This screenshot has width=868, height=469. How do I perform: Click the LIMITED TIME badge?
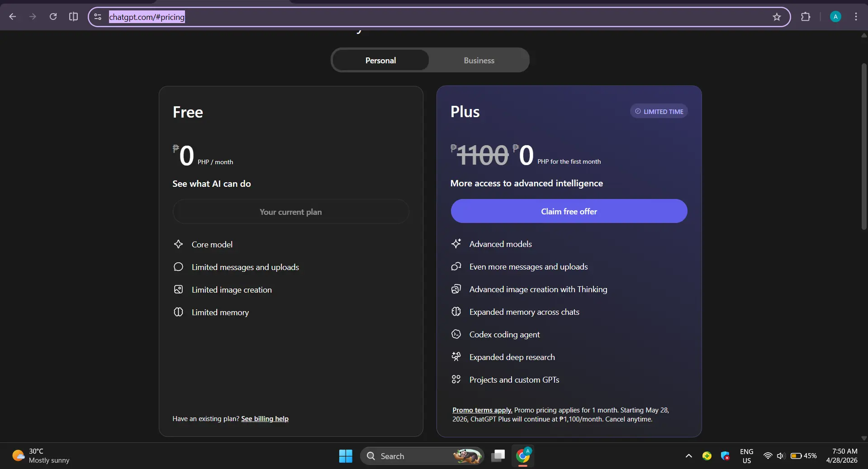coord(659,111)
